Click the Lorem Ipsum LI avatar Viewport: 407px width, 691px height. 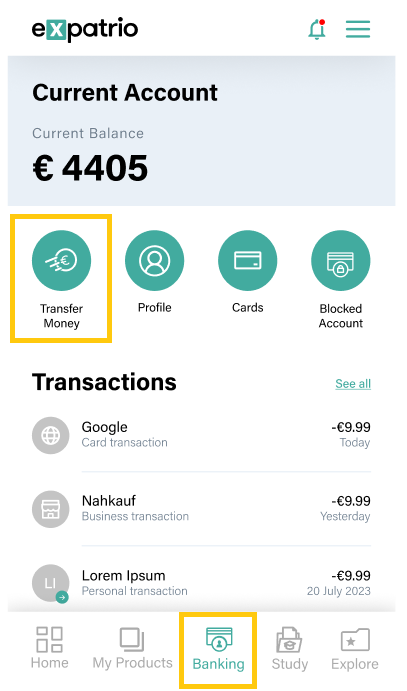(x=51, y=583)
